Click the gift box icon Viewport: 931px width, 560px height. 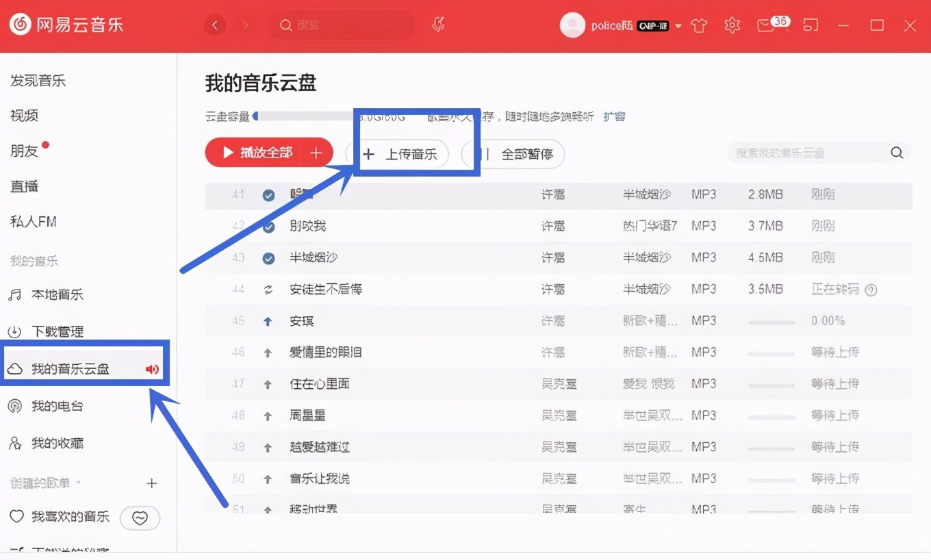(699, 25)
